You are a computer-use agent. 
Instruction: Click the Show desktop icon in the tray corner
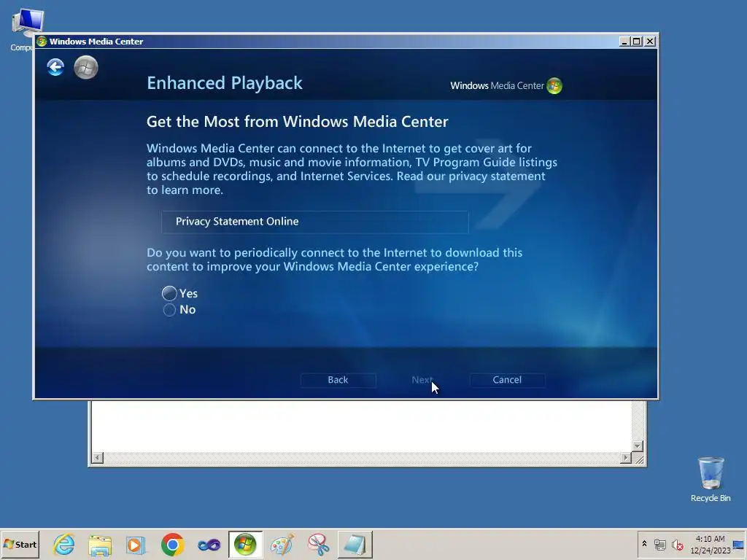(739, 544)
